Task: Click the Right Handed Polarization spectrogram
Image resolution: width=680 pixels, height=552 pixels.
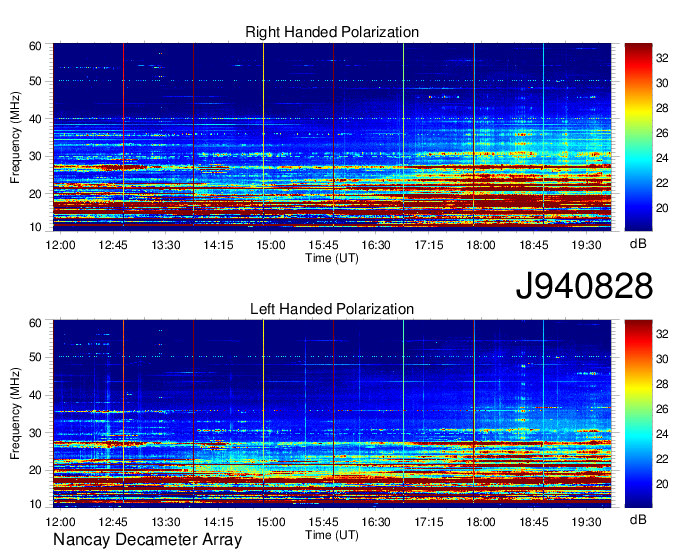Action: [332, 135]
